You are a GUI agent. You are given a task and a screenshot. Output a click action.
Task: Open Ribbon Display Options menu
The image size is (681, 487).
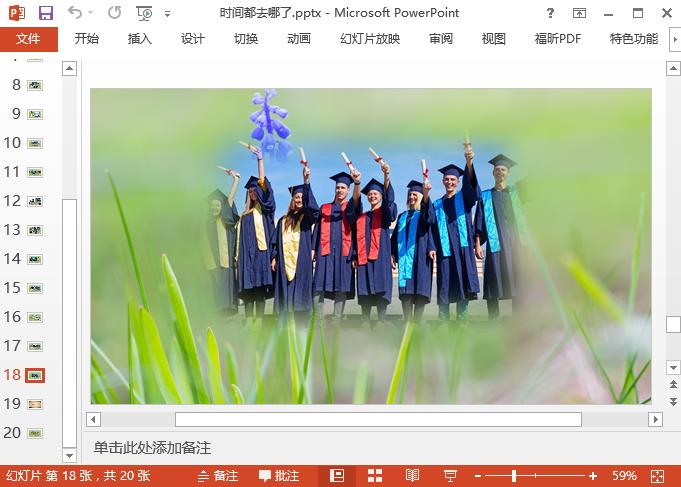581,13
